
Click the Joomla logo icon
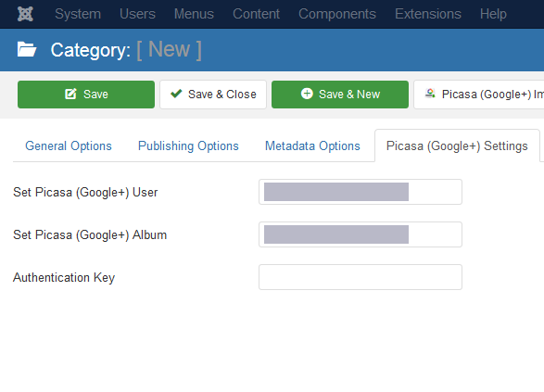[25, 14]
